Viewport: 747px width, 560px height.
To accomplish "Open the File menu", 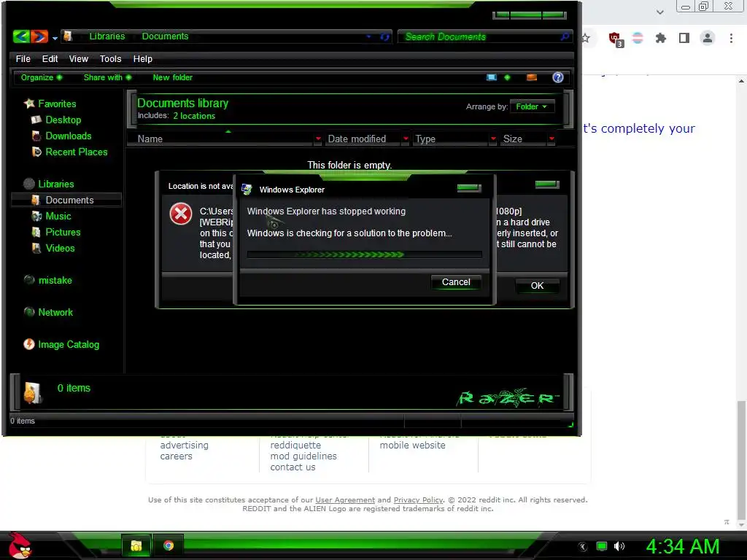I will pyautogui.click(x=23, y=58).
